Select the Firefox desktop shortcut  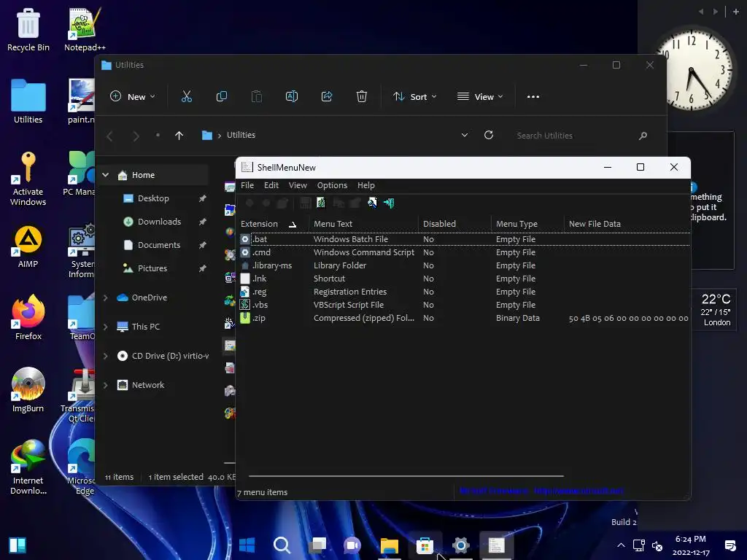[28, 318]
